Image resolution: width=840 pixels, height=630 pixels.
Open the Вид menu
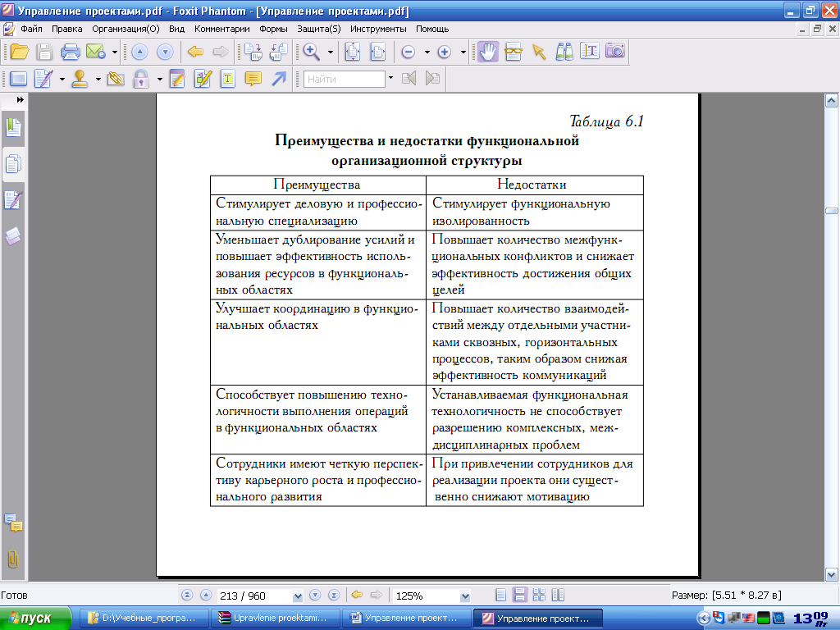[176, 29]
